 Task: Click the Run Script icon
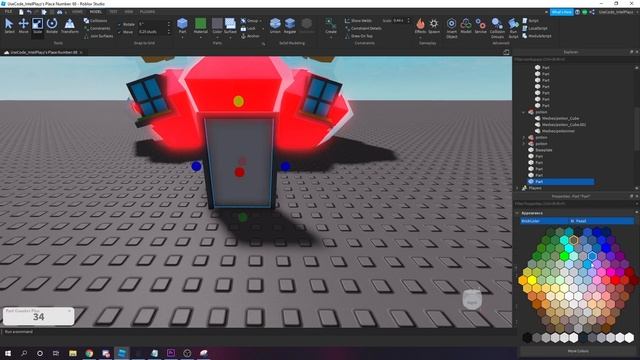(513, 28)
